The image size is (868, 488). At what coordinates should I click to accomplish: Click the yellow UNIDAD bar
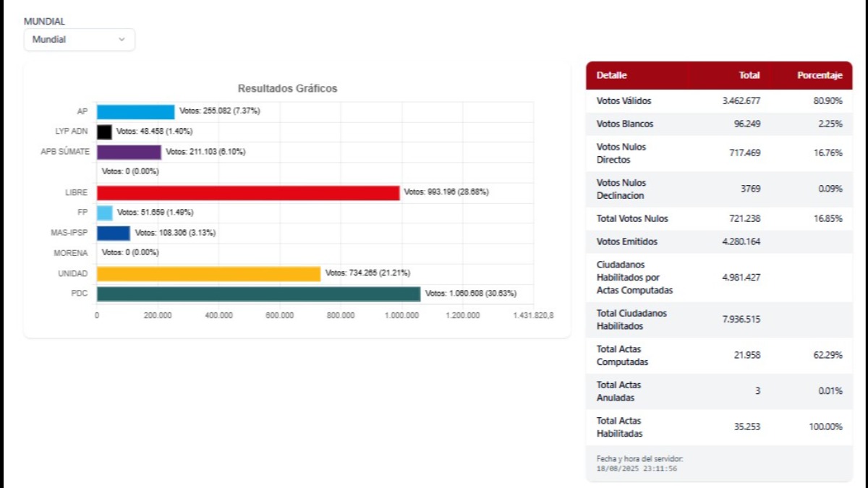coord(208,273)
